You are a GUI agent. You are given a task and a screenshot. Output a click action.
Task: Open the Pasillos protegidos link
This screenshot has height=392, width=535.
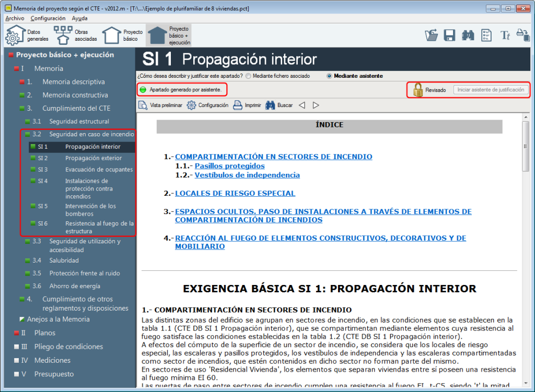pos(230,166)
